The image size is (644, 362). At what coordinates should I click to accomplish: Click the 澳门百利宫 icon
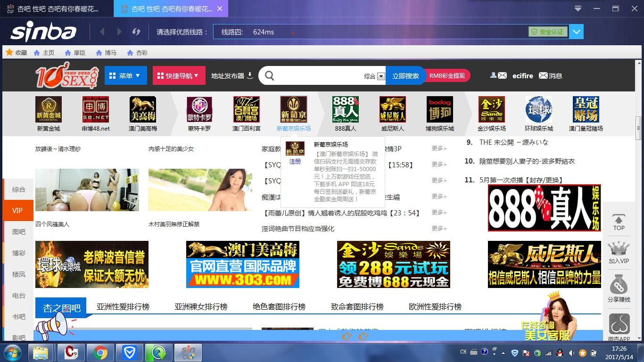[x=247, y=109]
